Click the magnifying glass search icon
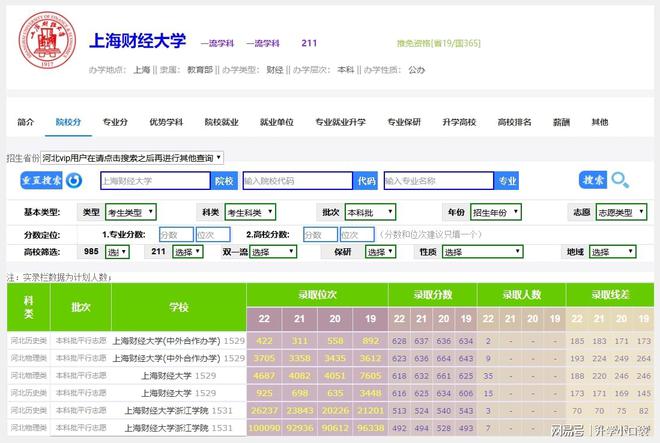The width and height of the screenshot is (660, 443). (x=620, y=180)
